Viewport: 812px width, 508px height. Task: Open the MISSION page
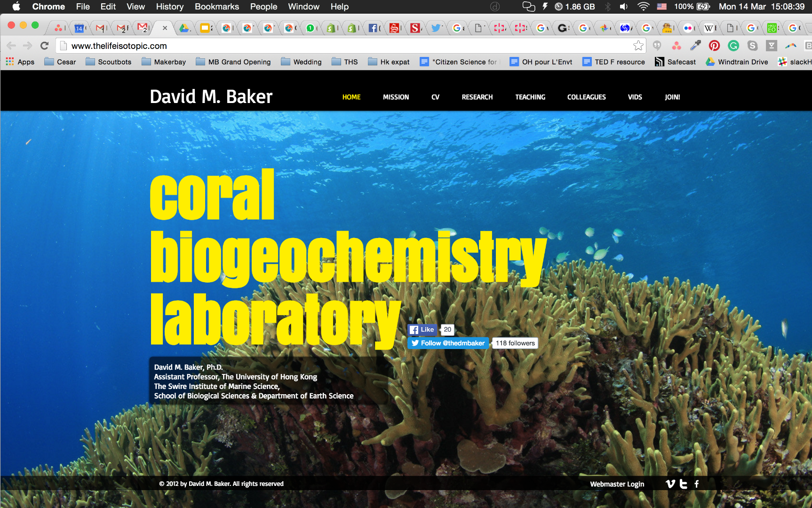[x=396, y=97]
